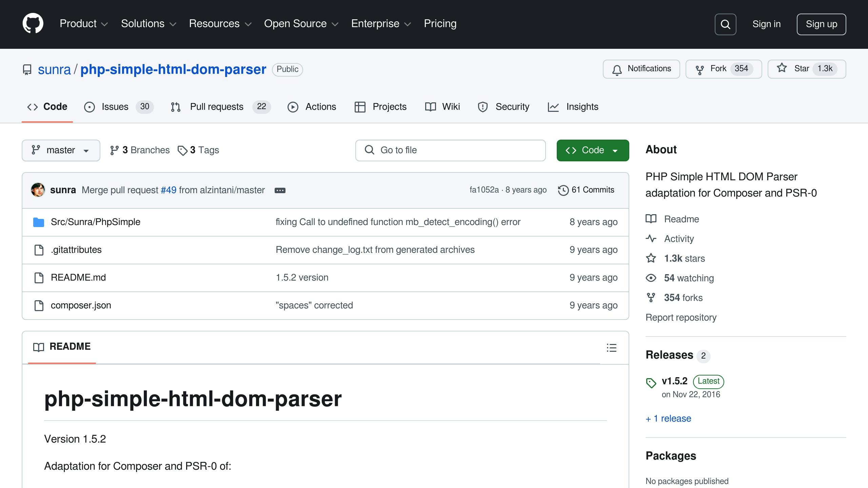The width and height of the screenshot is (868, 488).
Task: Click the Fork count 354 badge
Action: 741,69
